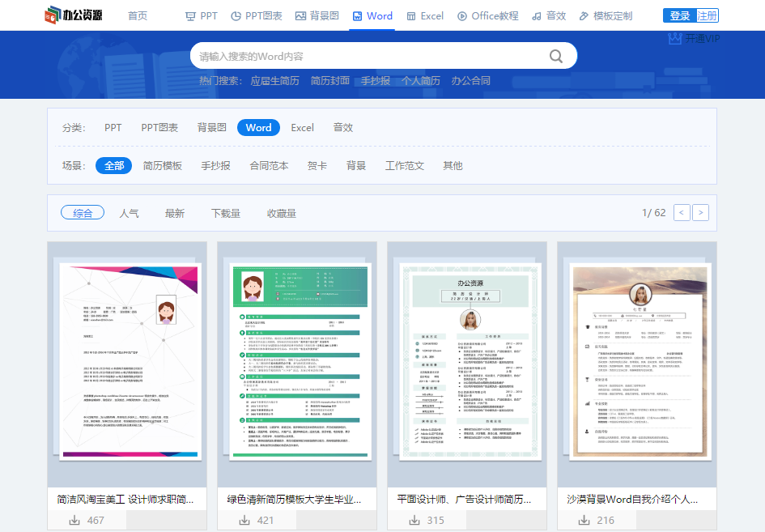Open 模板定制 in top navigation
This screenshot has width=765, height=532.
point(606,15)
